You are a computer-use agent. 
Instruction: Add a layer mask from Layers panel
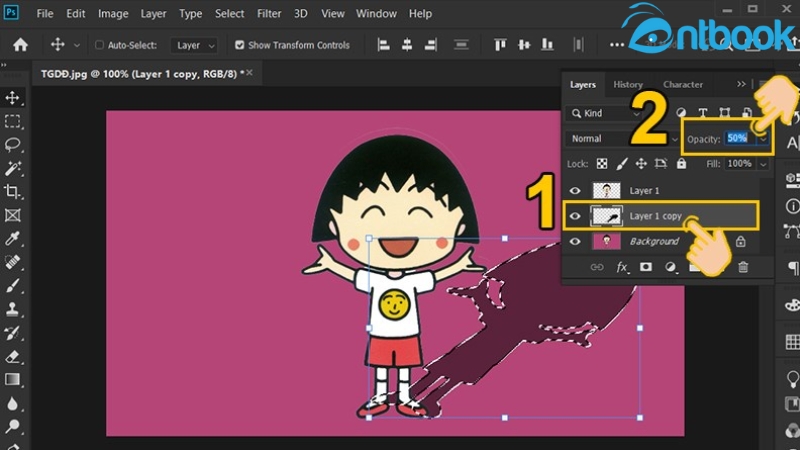point(645,267)
